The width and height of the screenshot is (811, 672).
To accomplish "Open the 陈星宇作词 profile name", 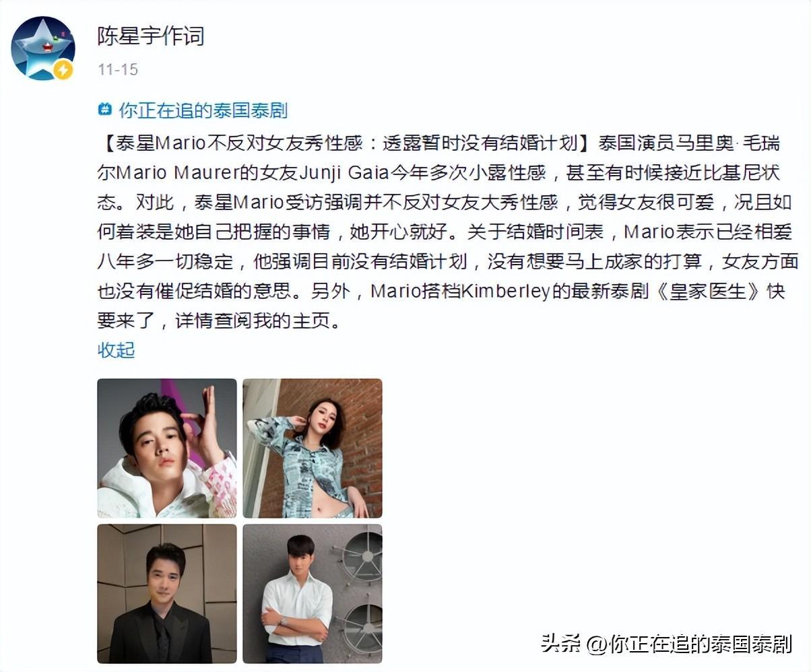I will [x=151, y=36].
